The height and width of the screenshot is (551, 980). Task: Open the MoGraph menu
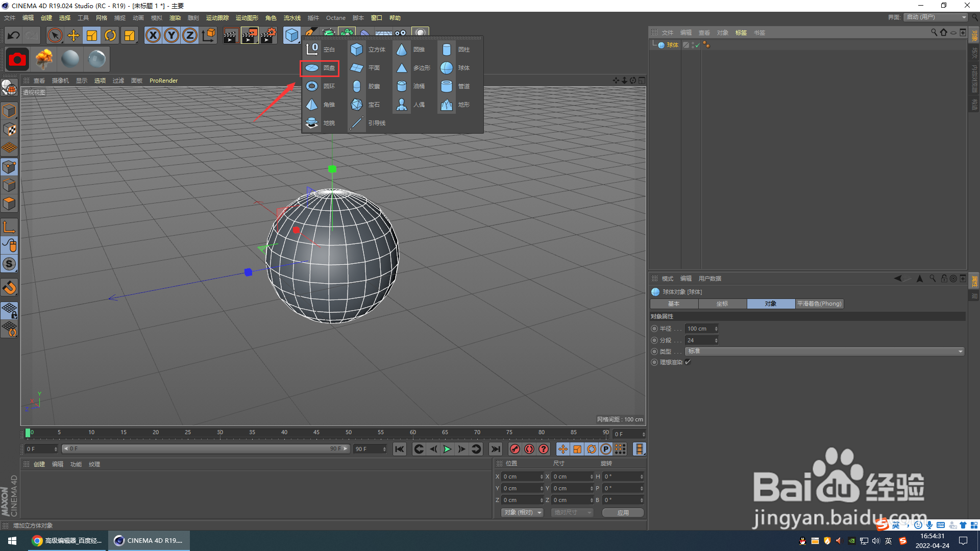247,18
